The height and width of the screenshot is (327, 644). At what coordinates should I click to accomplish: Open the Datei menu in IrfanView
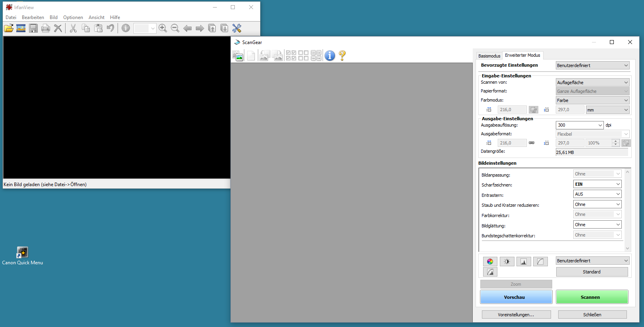point(11,17)
